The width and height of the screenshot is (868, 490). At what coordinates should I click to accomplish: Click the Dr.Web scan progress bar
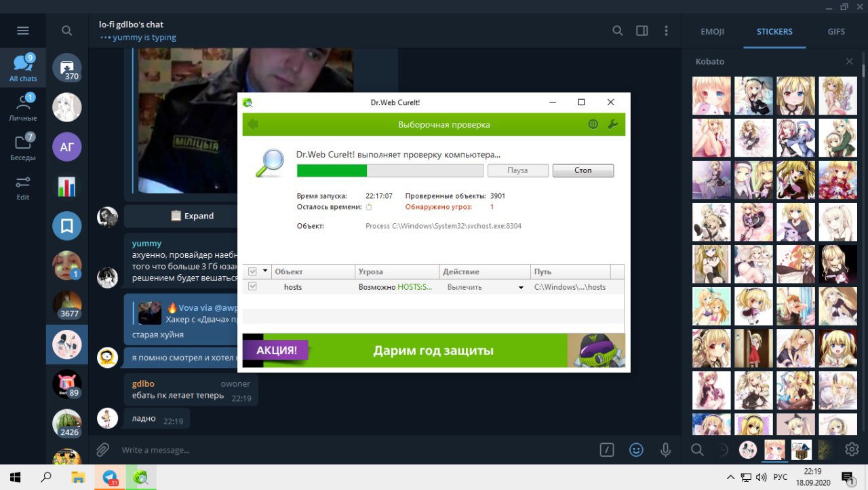(390, 170)
